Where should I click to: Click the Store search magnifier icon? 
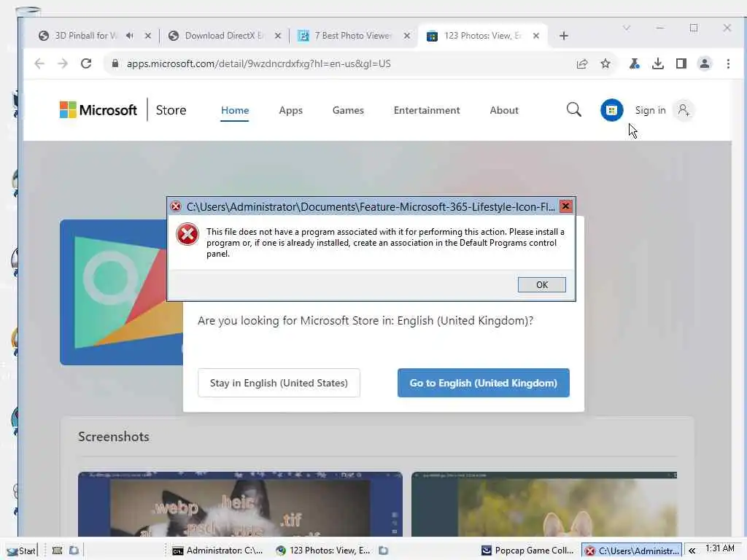click(x=573, y=110)
